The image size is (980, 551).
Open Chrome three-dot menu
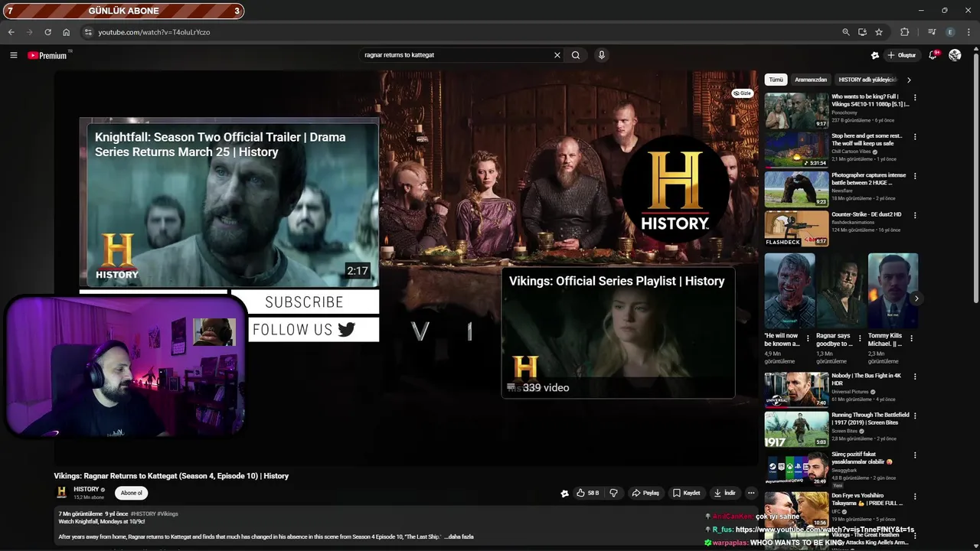[968, 32]
